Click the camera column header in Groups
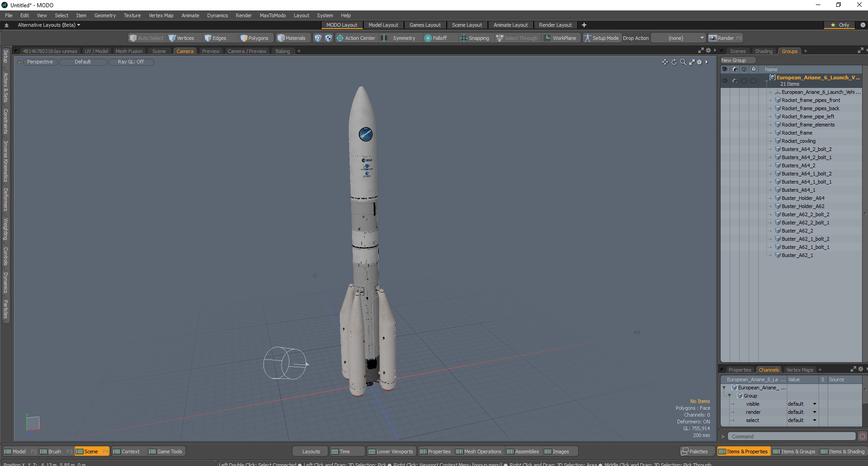This screenshot has width=868, height=466. tap(734, 69)
